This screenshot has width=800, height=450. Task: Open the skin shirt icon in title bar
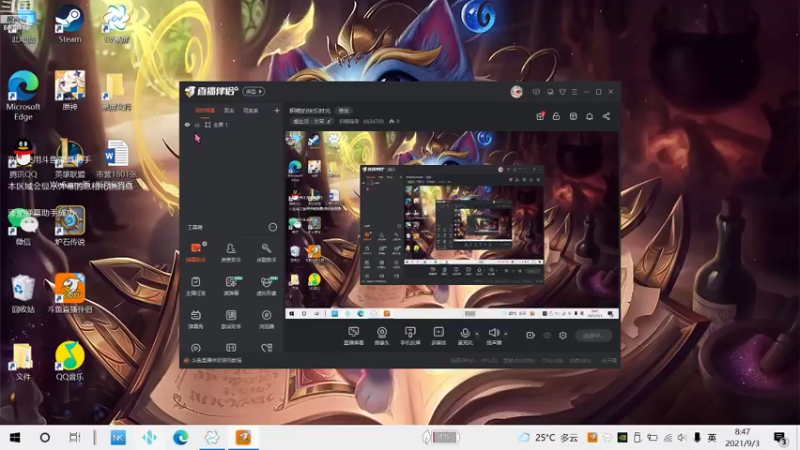tap(562, 92)
